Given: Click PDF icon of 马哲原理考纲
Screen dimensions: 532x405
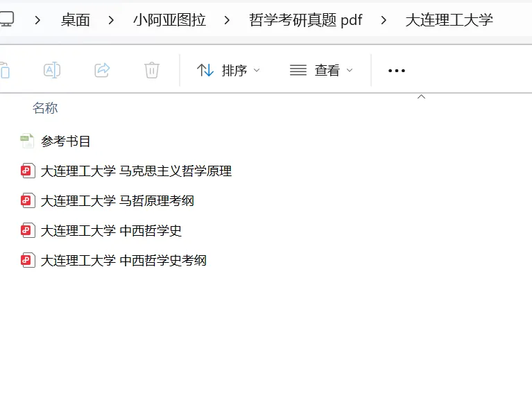Looking at the screenshot, I should [28, 200].
